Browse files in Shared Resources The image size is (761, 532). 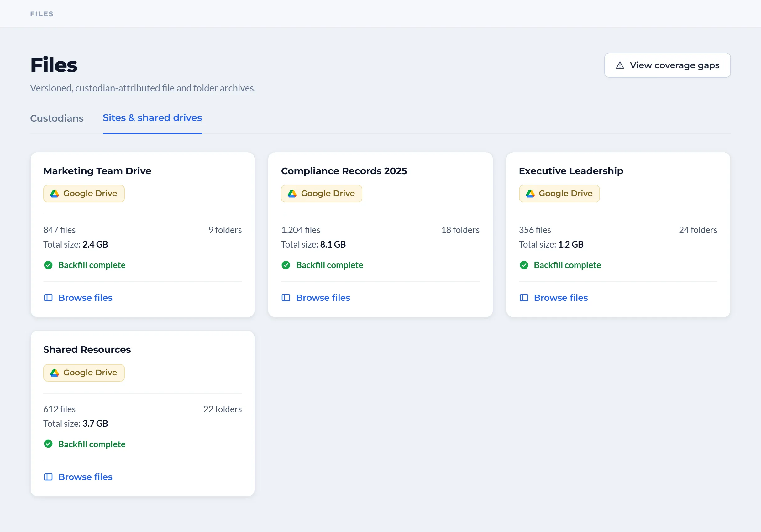(78, 477)
